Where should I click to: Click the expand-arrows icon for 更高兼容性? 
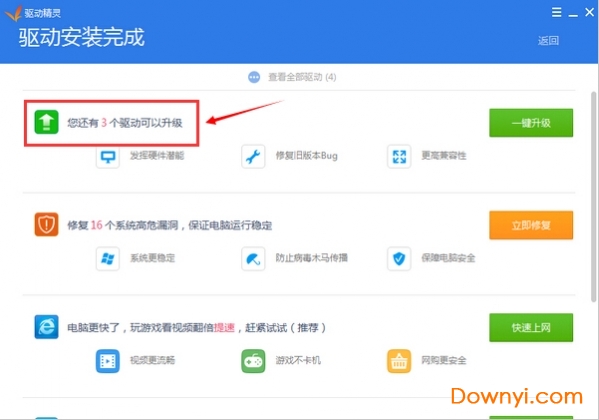[x=399, y=156]
